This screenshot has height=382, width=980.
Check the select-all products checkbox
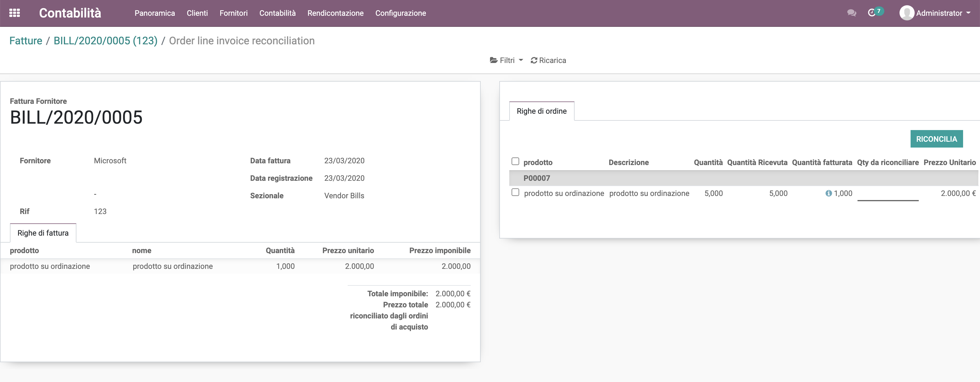click(515, 161)
